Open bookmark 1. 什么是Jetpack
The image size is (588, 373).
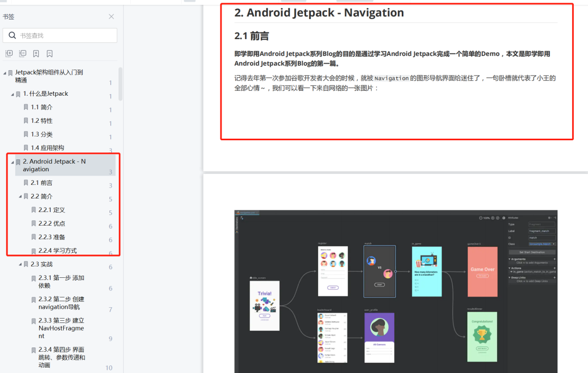[45, 94]
